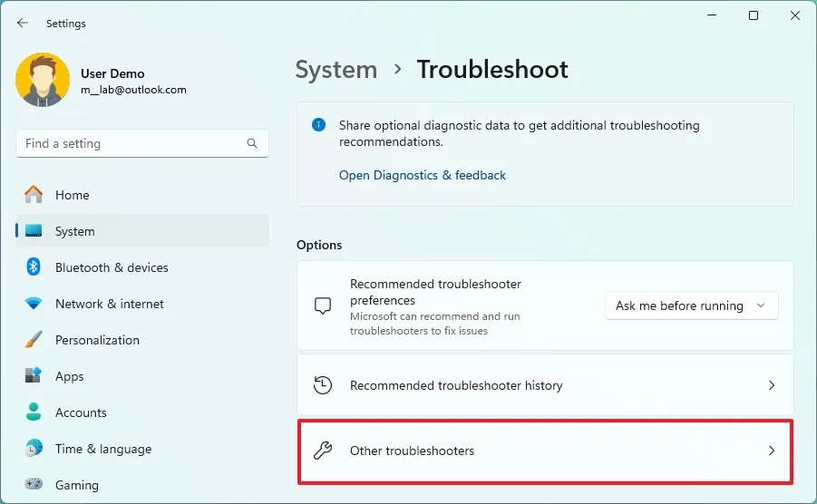The width and height of the screenshot is (817, 504).
Task: Click the m_lab@outlook.com account email
Action: pyautogui.click(x=133, y=90)
